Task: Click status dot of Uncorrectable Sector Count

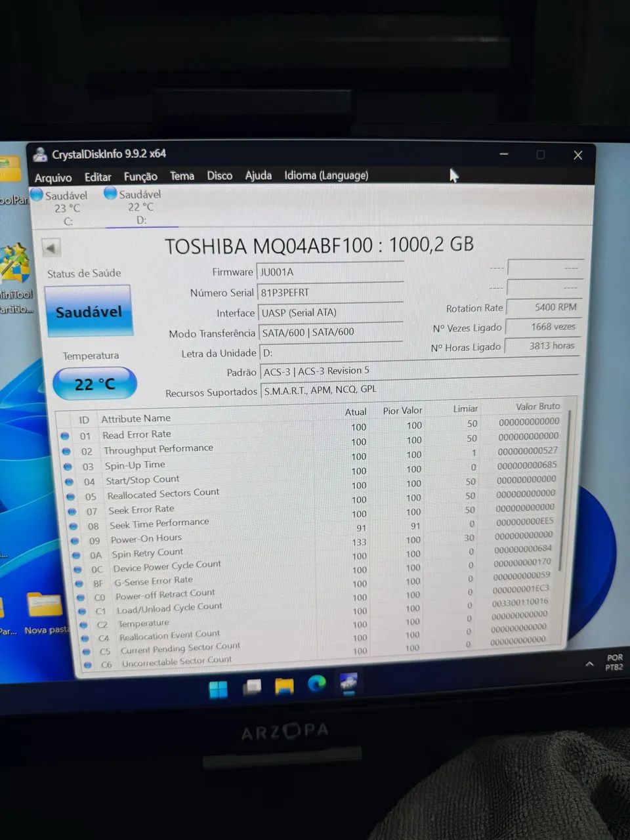Action: [87, 665]
